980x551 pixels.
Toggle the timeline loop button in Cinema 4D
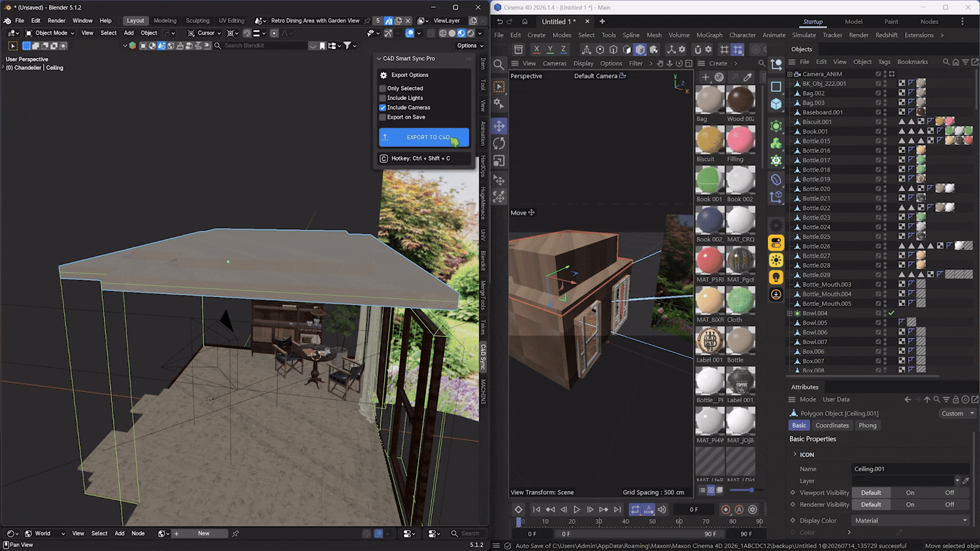pos(635,509)
